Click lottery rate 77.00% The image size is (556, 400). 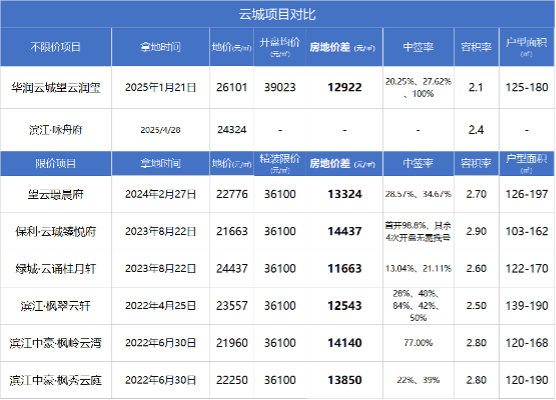(418, 343)
